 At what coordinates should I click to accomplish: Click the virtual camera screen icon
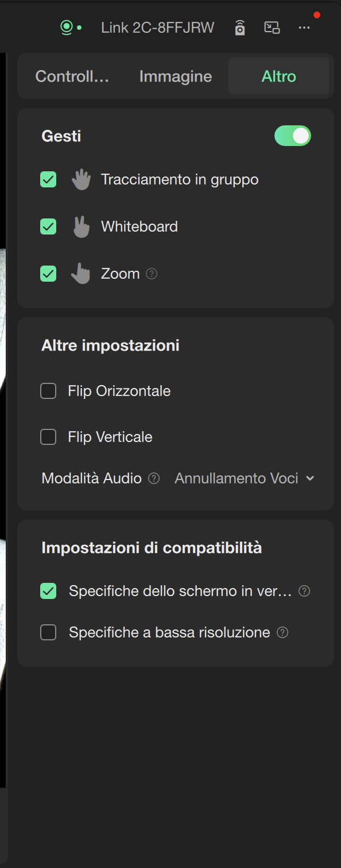click(272, 27)
